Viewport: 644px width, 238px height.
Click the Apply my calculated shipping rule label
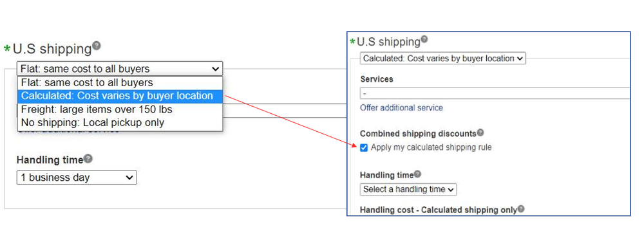click(x=431, y=147)
